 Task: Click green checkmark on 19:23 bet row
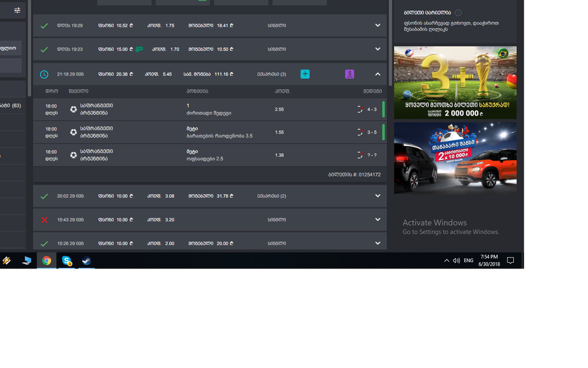pos(44,49)
